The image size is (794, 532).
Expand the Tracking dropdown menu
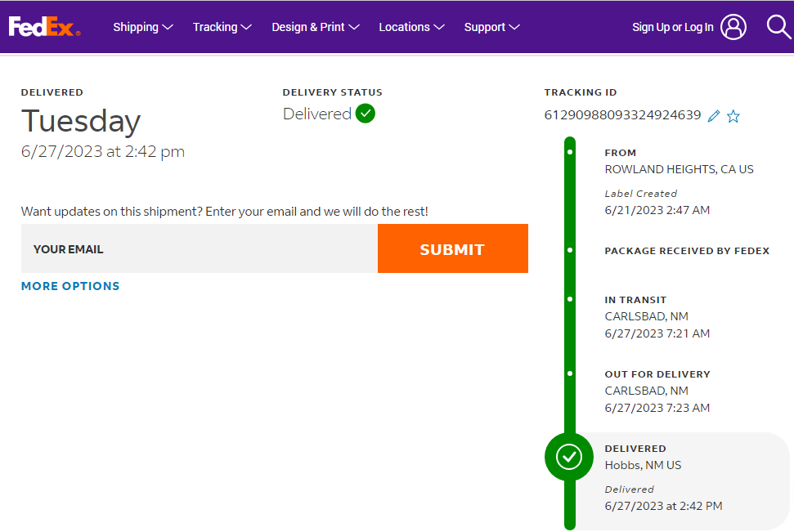tap(222, 27)
